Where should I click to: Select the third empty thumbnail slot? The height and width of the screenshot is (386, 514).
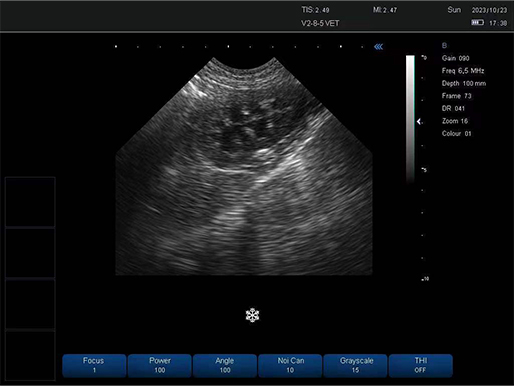pos(30,304)
